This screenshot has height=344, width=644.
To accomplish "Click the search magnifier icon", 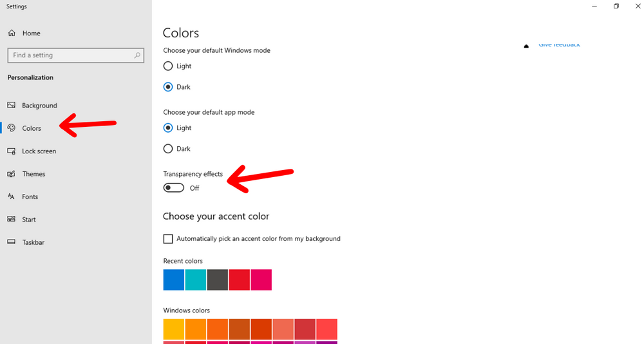I will pos(137,55).
